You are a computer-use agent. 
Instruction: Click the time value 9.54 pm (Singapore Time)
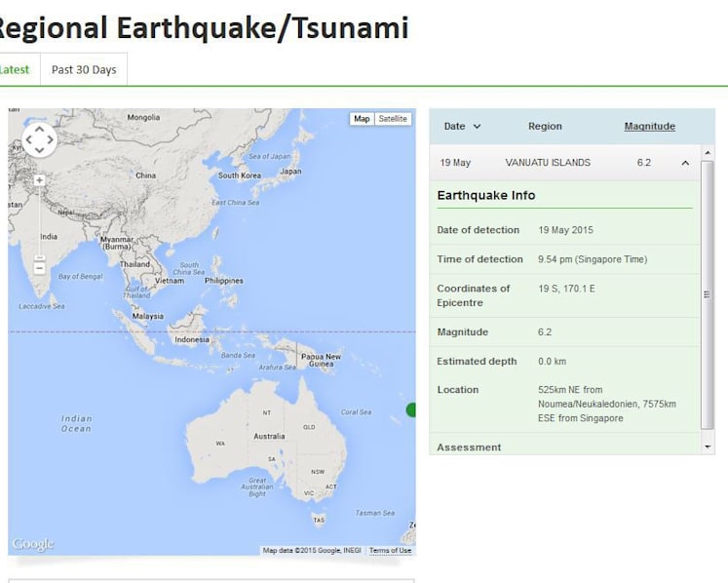(593, 259)
